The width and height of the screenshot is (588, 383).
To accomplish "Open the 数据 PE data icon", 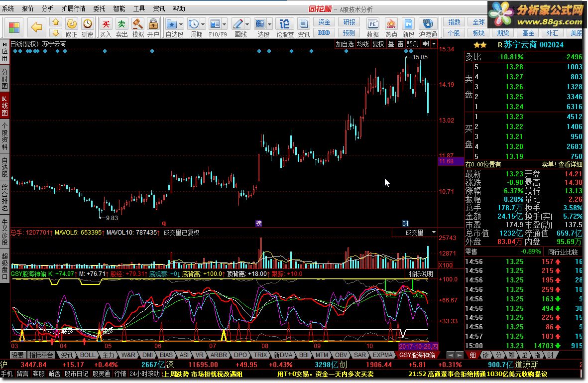I will tap(372, 24).
